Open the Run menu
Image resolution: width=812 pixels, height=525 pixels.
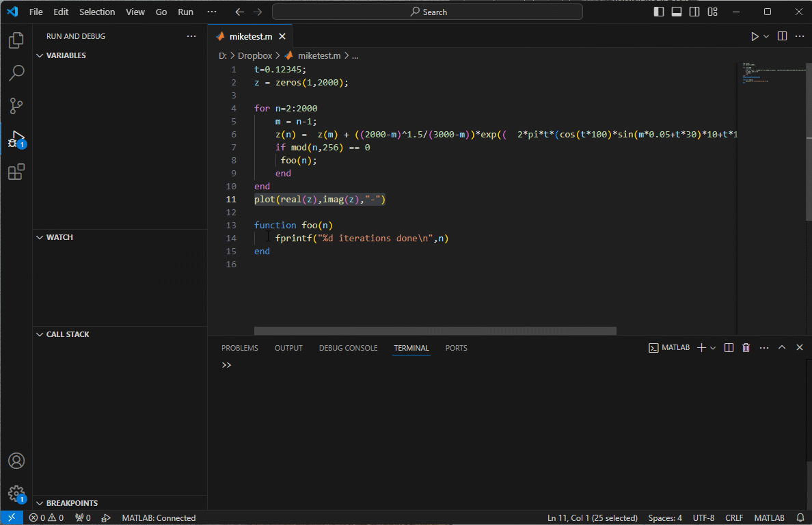pos(185,12)
